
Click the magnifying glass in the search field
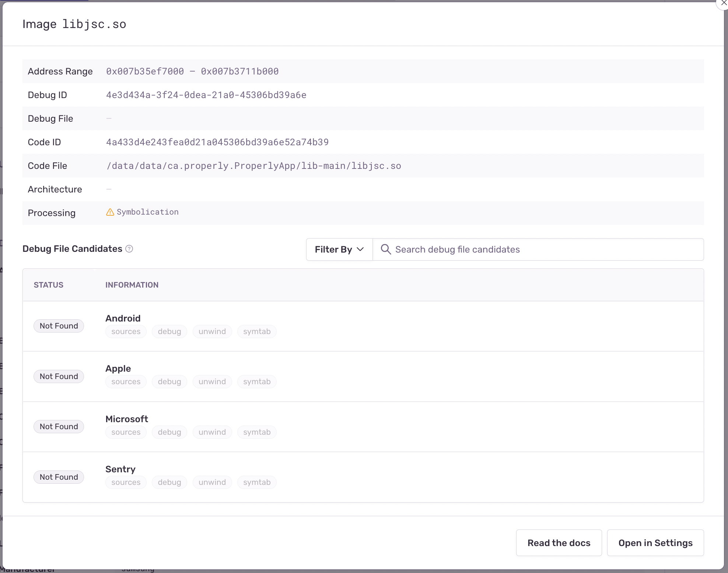pyautogui.click(x=385, y=249)
